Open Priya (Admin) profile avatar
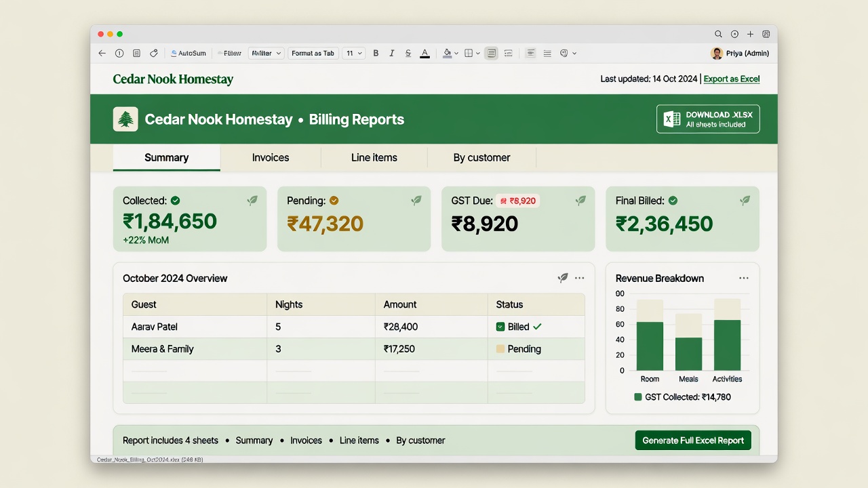The width and height of the screenshot is (868, 488). point(716,53)
